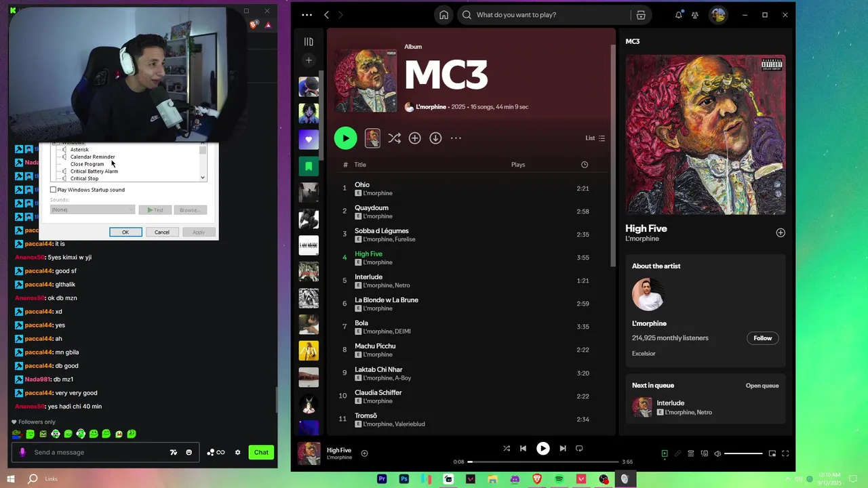The width and height of the screenshot is (868, 488).
Task: Open emoji picker in chat input
Action: (189, 452)
